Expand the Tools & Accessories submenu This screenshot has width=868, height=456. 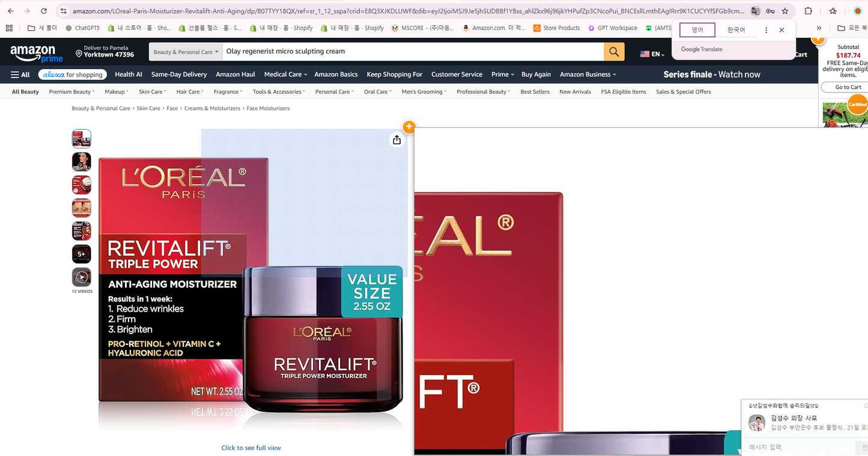(x=279, y=92)
